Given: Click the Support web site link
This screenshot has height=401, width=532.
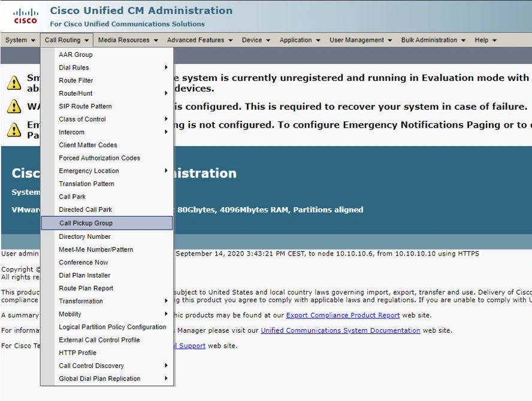Looking at the screenshot, I should pyautogui.click(x=190, y=346).
